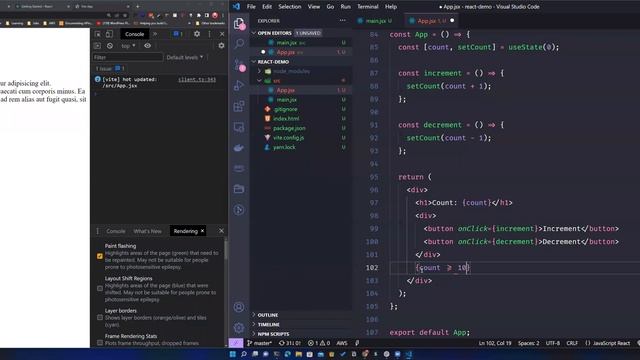The width and height of the screenshot is (640, 360).
Task: Select the drawer Console tab
Action: click(116, 231)
